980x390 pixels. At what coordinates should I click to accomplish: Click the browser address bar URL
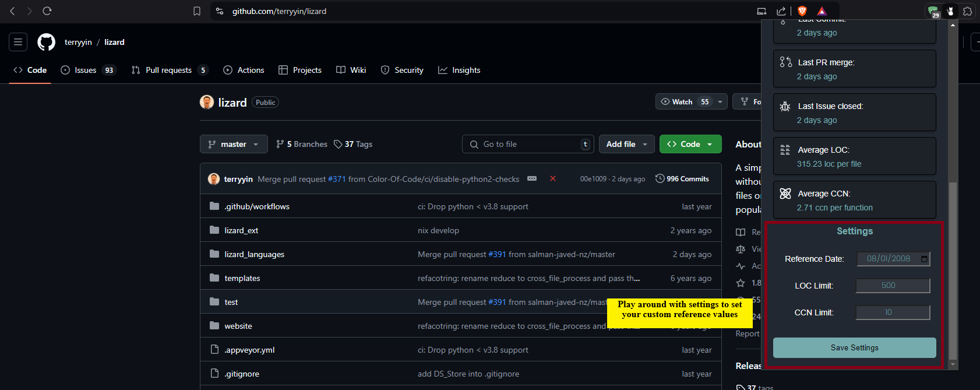(x=279, y=11)
